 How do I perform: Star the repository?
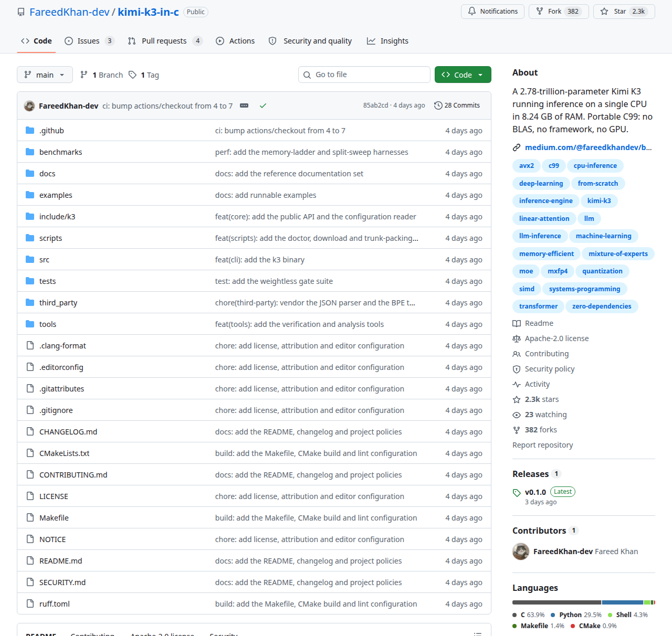624,11
